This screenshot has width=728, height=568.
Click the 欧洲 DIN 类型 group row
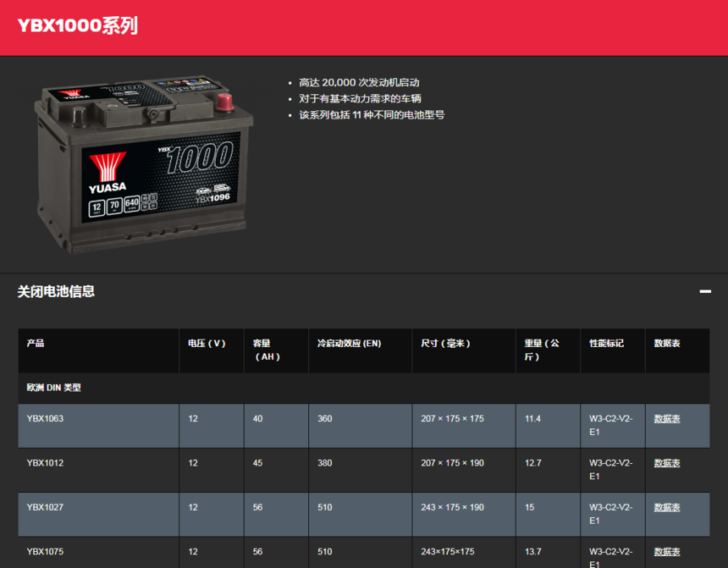click(x=363, y=388)
